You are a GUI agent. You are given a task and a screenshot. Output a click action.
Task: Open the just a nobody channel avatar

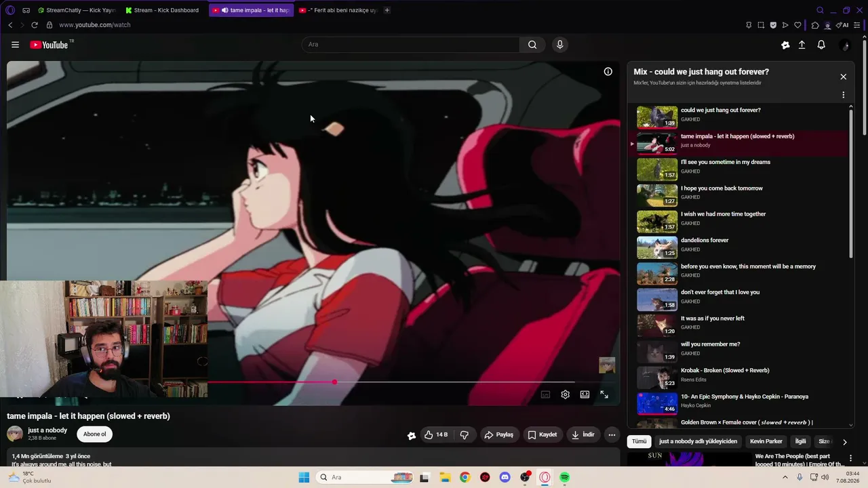point(15,434)
